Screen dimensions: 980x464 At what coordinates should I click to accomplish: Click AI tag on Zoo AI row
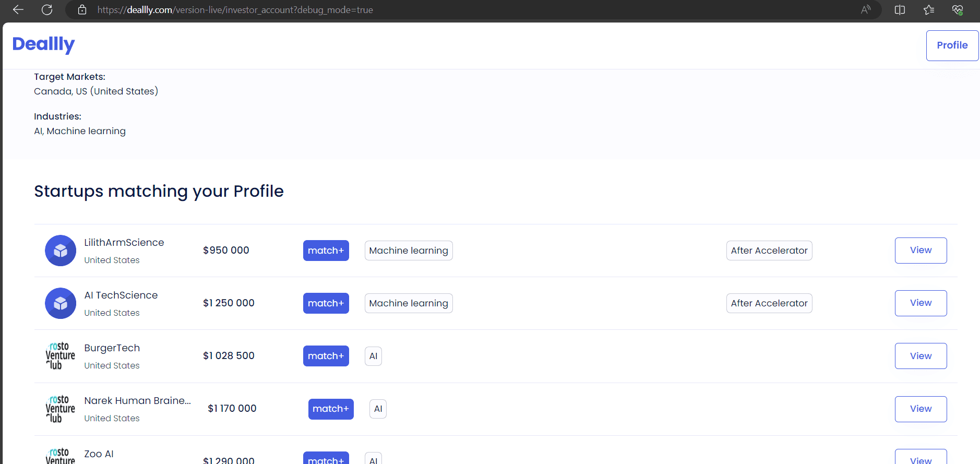tap(373, 458)
